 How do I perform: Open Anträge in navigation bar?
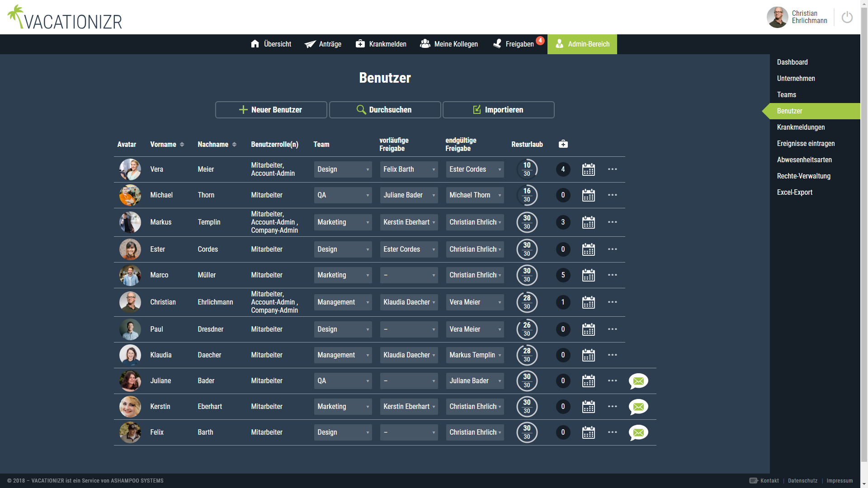tap(323, 44)
